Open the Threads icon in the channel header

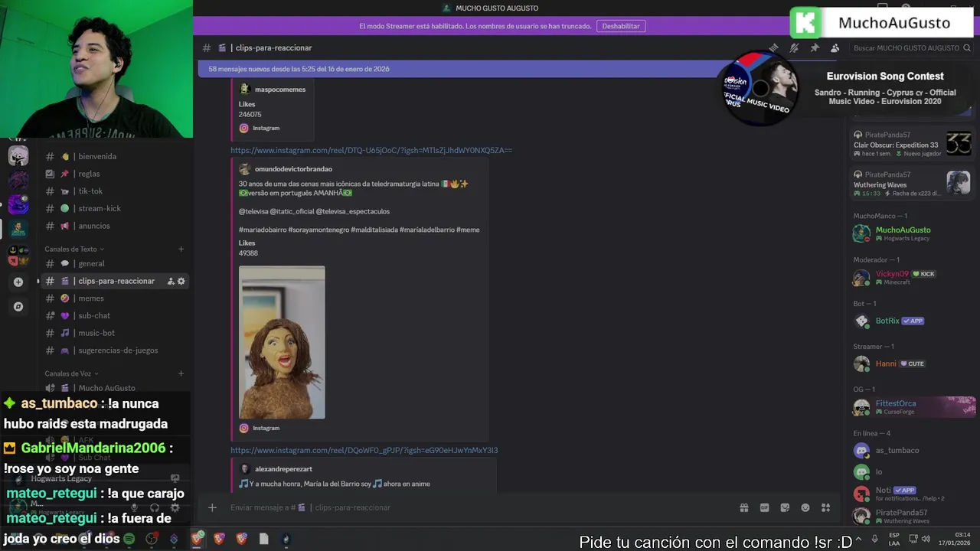click(x=774, y=47)
